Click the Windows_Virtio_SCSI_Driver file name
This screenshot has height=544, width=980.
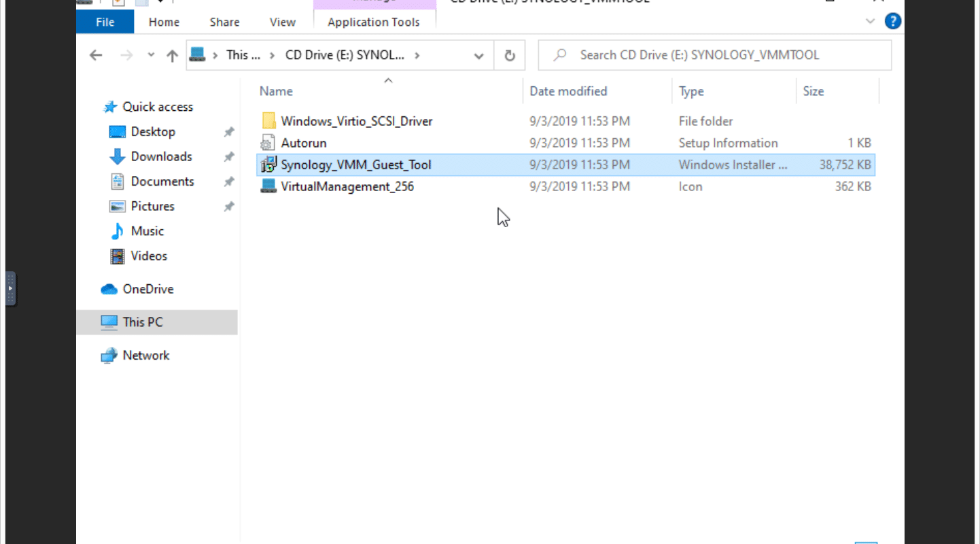(357, 121)
